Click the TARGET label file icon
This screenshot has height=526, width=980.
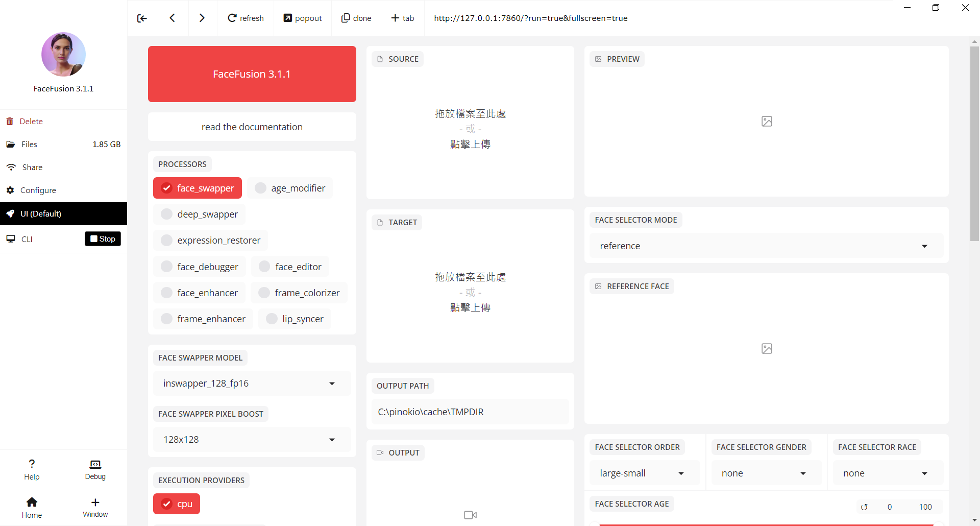pos(380,223)
